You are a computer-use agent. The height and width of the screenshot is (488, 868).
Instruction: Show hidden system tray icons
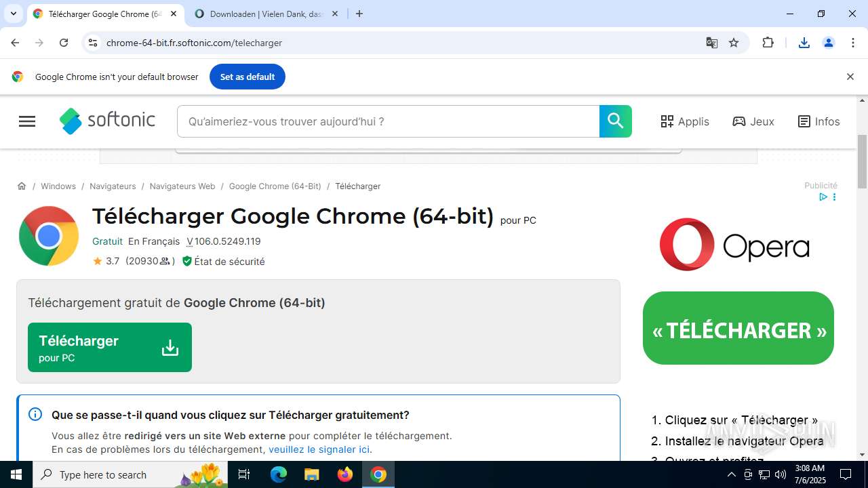point(731,474)
